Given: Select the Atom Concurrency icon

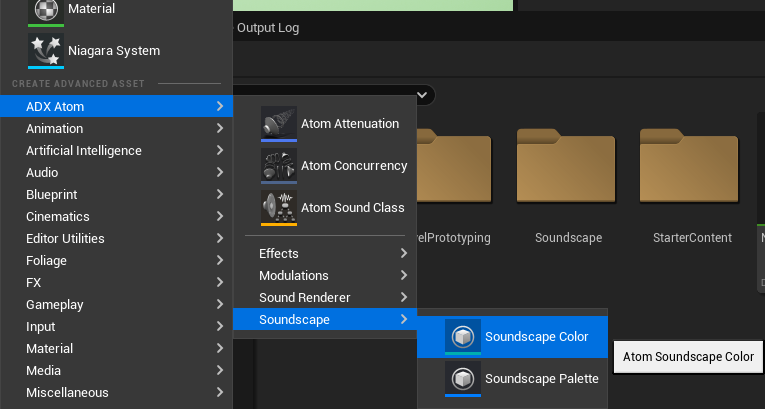Looking at the screenshot, I should pyautogui.click(x=278, y=166).
